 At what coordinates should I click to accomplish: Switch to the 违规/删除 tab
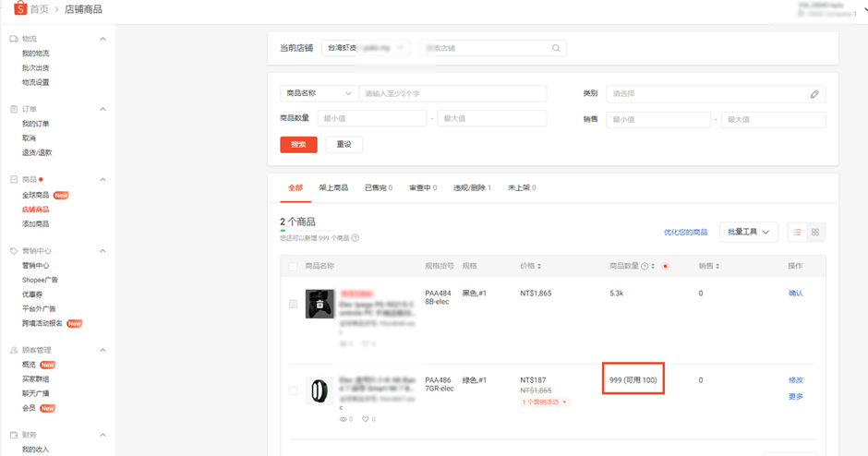point(472,187)
